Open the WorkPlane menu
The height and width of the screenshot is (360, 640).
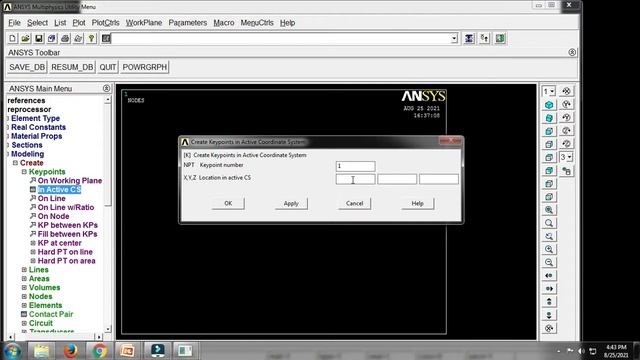point(144,23)
